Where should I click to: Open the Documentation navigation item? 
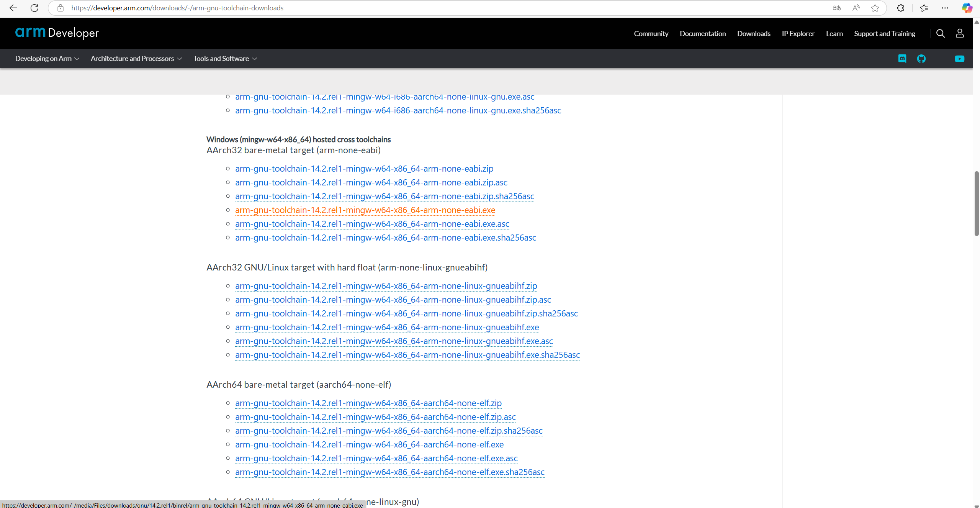click(702, 34)
